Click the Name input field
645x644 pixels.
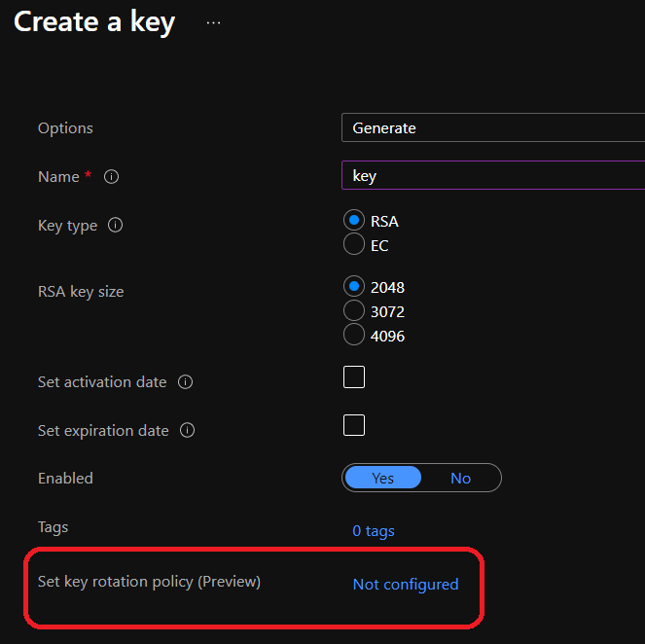tap(492, 176)
